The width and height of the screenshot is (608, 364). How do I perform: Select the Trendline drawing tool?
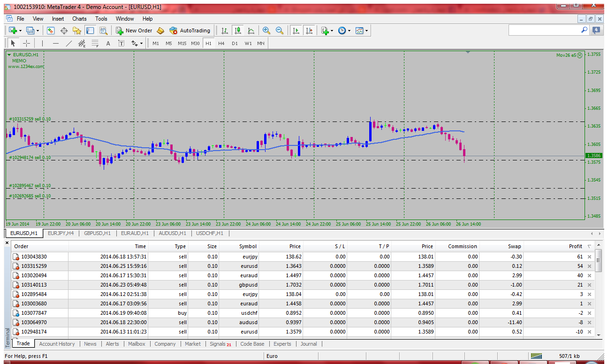point(69,43)
